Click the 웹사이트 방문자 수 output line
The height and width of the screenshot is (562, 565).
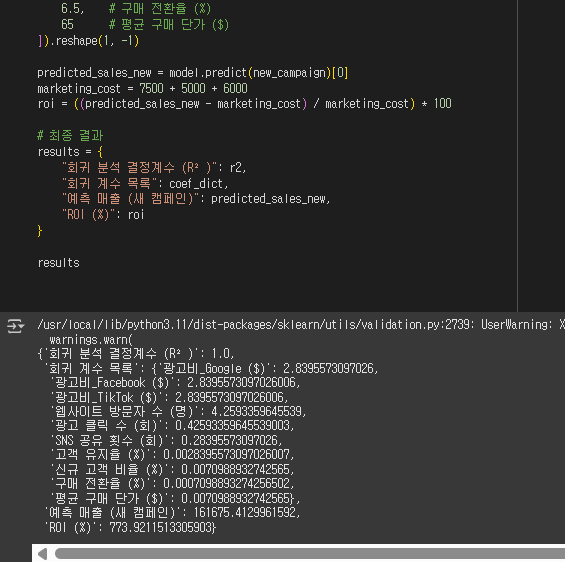(x=178, y=411)
